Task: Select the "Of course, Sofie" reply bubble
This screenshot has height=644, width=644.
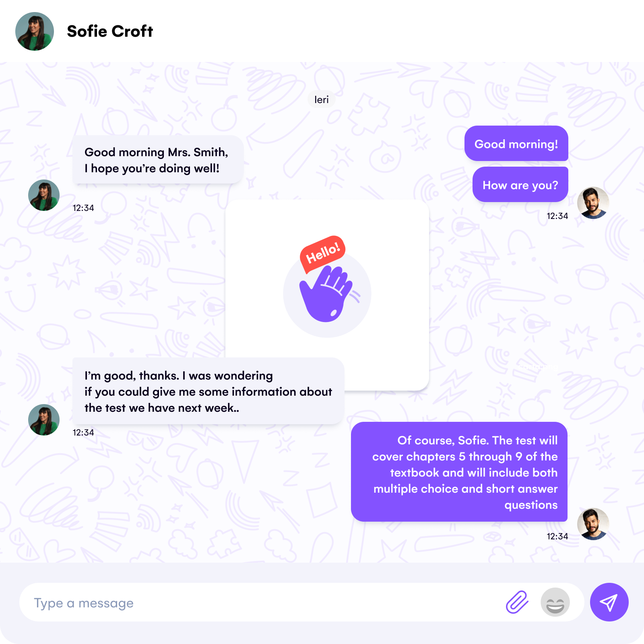Action: 459,472
